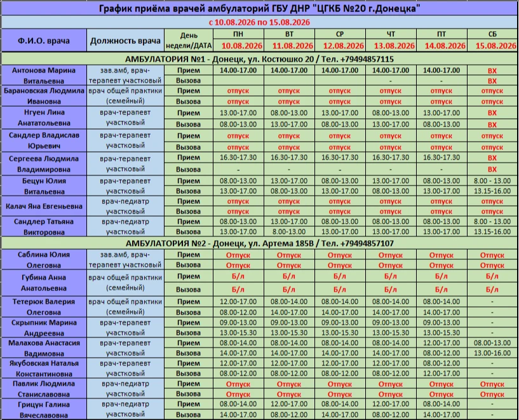519x420 pixels.
Task: Select cell with Антонова Марина Витальевна
Action: pos(44,76)
